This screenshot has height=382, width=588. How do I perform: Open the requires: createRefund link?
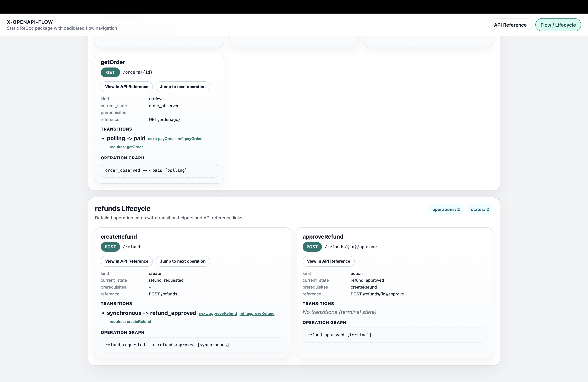(130, 322)
